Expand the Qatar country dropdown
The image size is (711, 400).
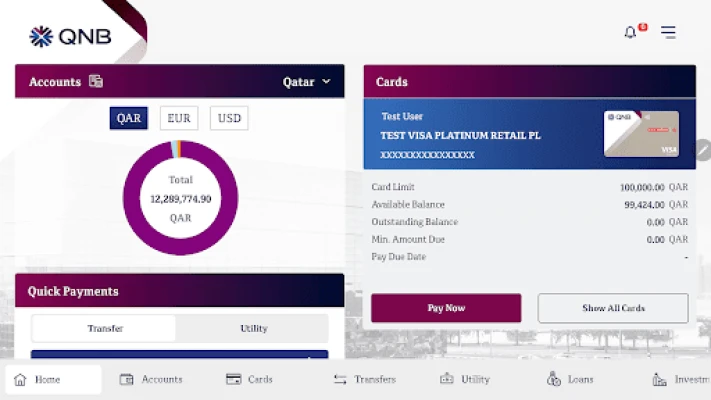point(306,82)
